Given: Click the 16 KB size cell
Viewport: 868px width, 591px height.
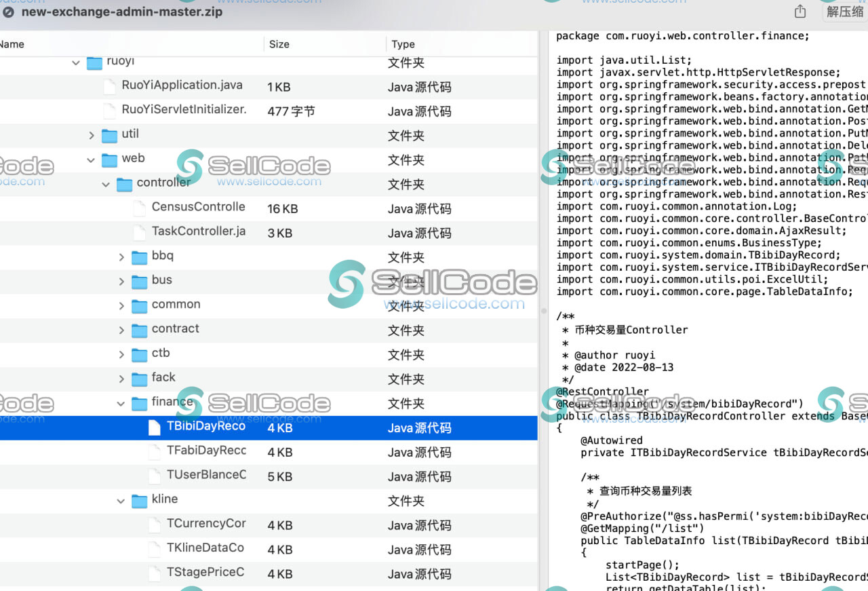Looking at the screenshot, I should click(283, 209).
